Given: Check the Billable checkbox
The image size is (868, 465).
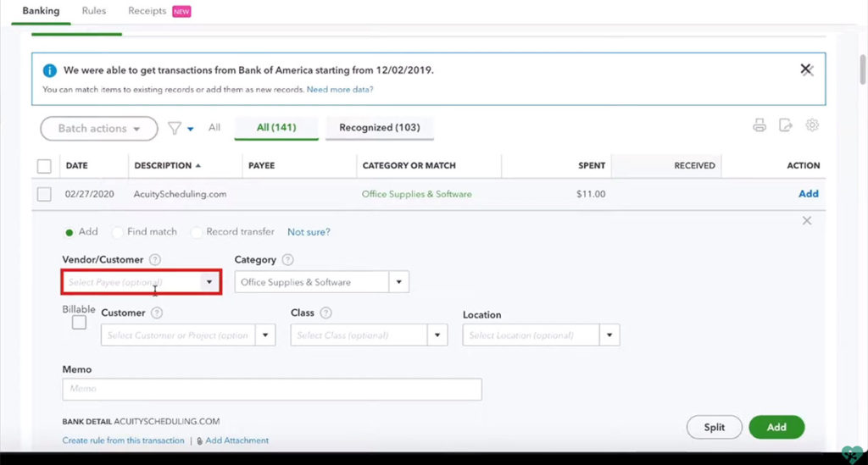Looking at the screenshot, I should (79, 323).
